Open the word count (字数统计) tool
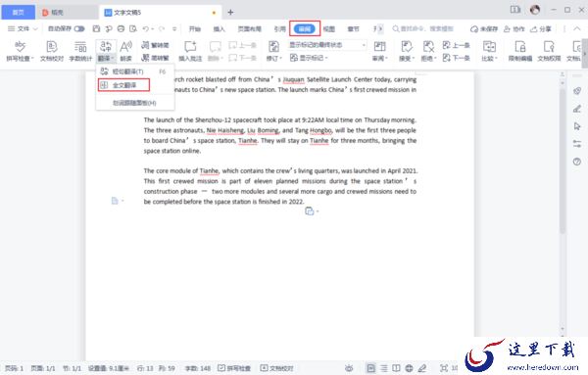The height and width of the screenshot is (375, 588). click(80, 51)
